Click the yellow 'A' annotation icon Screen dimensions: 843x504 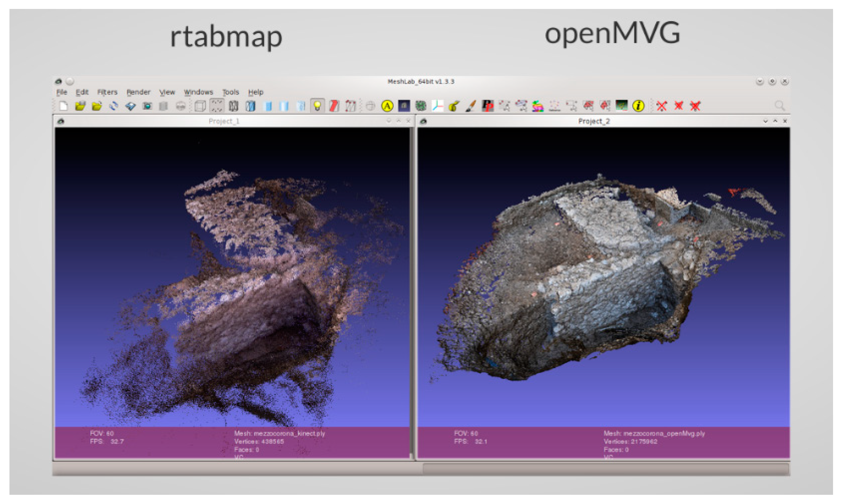387,106
